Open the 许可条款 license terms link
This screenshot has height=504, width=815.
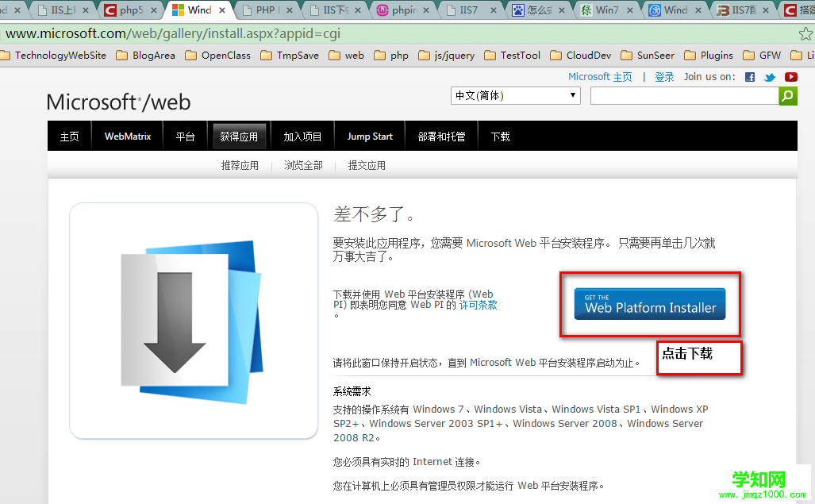coord(478,305)
